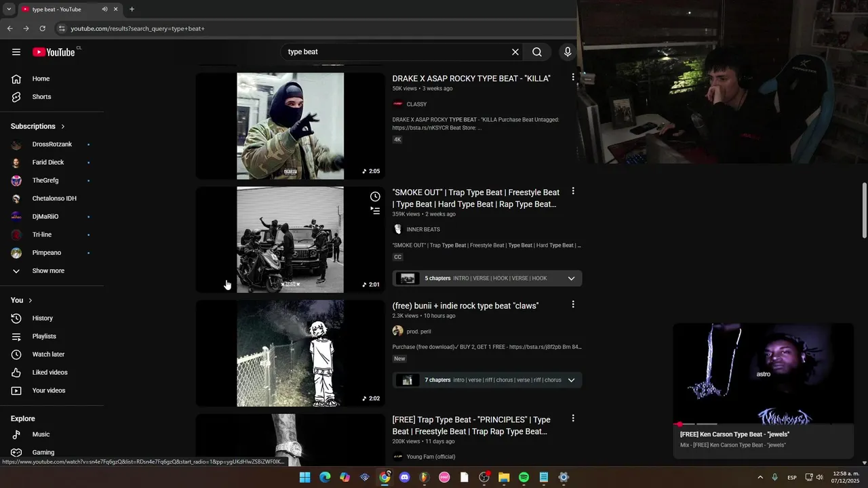The height and width of the screenshot is (488, 868).
Task: Open Spotify from the taskbar
Action: click(x=524, y=477)
